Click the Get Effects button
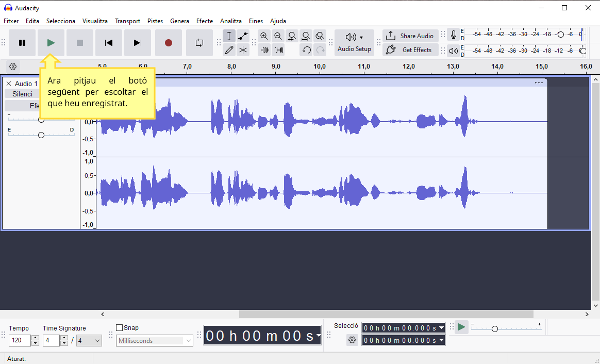This screenshot has height=364, width=600. point(411,50)
